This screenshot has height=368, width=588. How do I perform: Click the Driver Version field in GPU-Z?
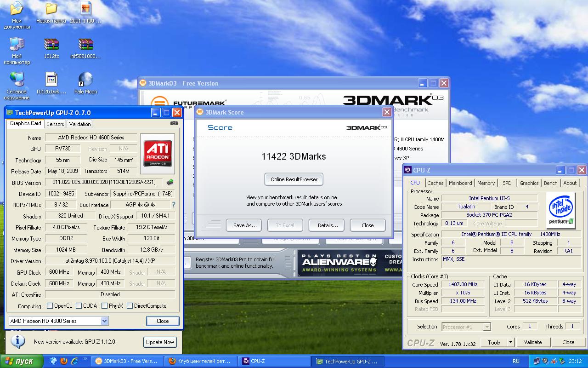[x=110, y=261]
